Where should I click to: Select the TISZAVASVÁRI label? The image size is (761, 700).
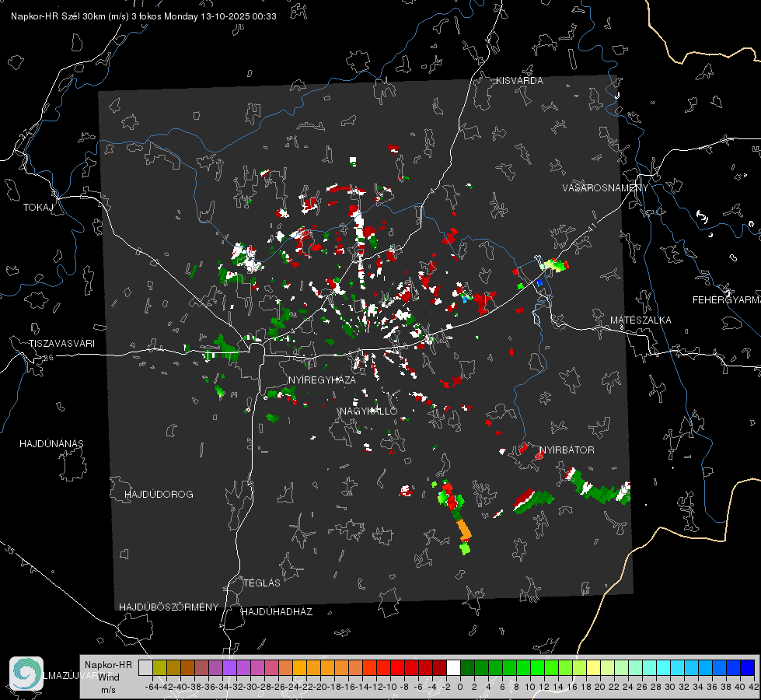tap(61, 344)
